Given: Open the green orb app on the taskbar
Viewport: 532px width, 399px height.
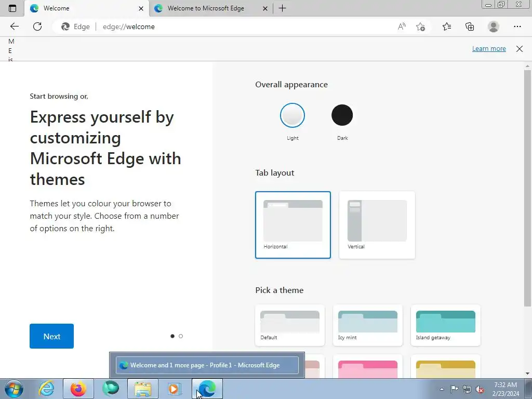Looking at the screenshot, I should (111, 389).
